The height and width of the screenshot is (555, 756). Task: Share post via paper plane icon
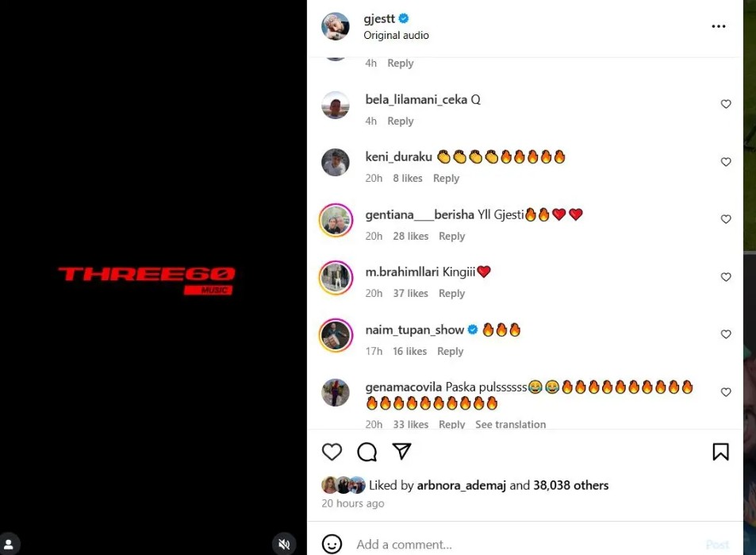point(401,451)
